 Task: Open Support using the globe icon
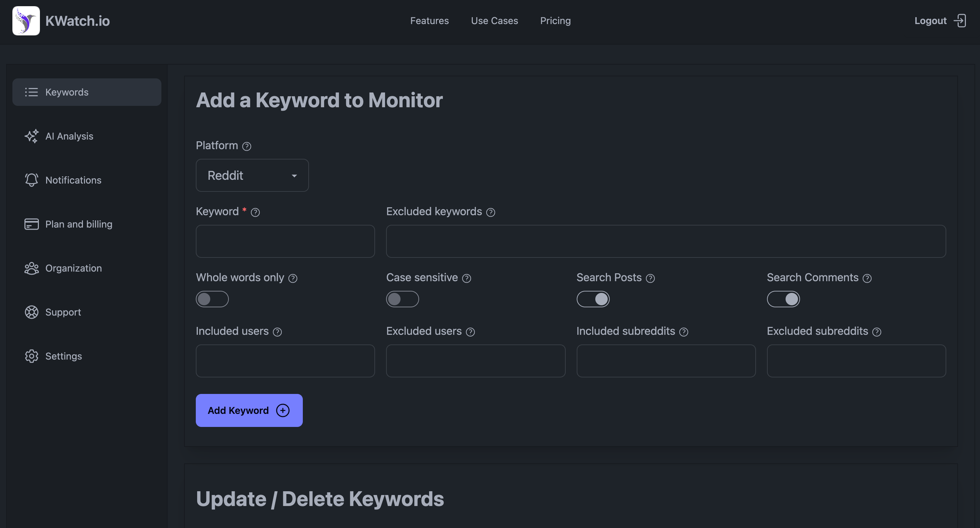[32, 312]
